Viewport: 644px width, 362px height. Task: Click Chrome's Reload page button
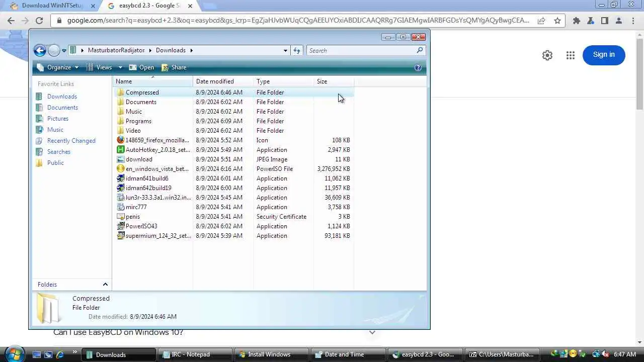[39, 21]
